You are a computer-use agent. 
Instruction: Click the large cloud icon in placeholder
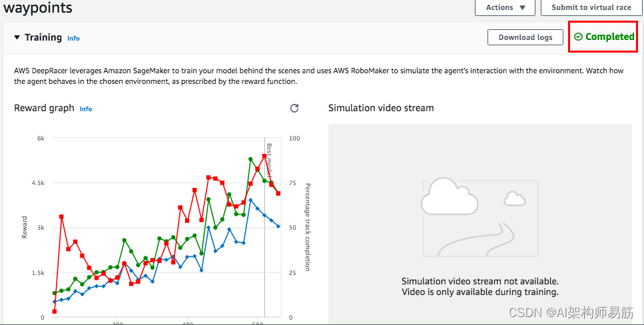(451, 196)
